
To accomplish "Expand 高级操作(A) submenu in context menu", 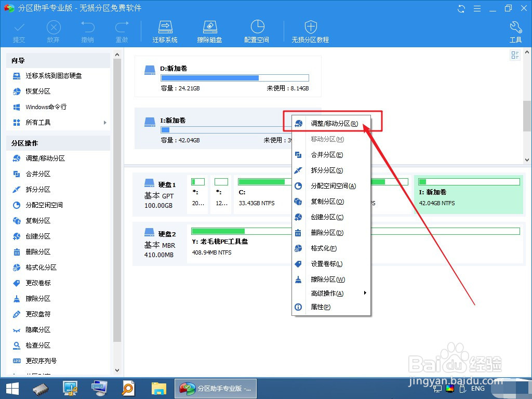I will [x=331, y=294].
